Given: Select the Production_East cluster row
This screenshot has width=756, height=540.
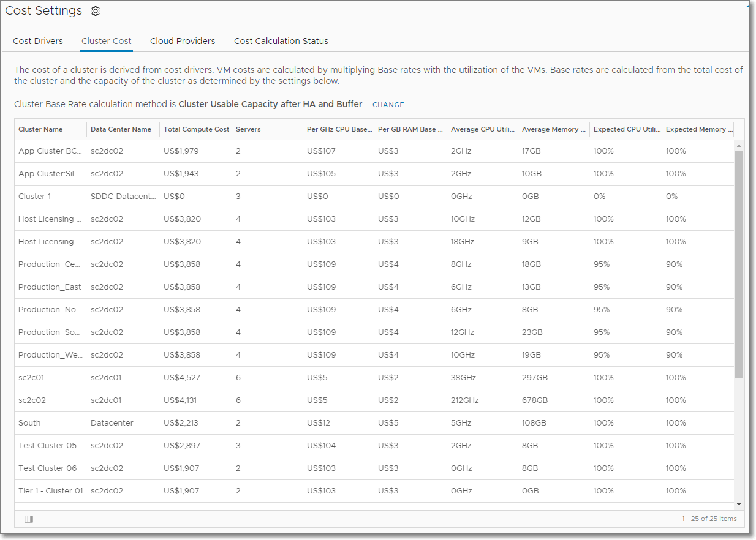Looking at the screenshot, I should point(50,287).
